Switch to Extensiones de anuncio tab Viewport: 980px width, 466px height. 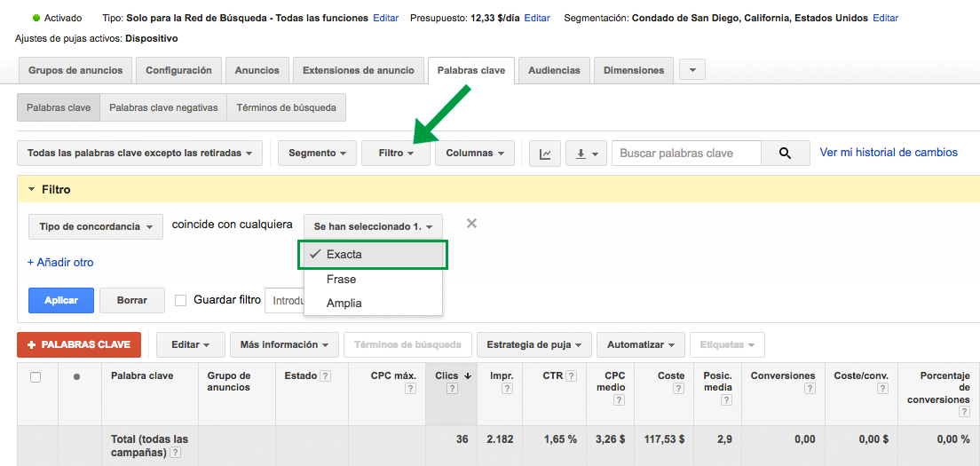pos(358,71)
